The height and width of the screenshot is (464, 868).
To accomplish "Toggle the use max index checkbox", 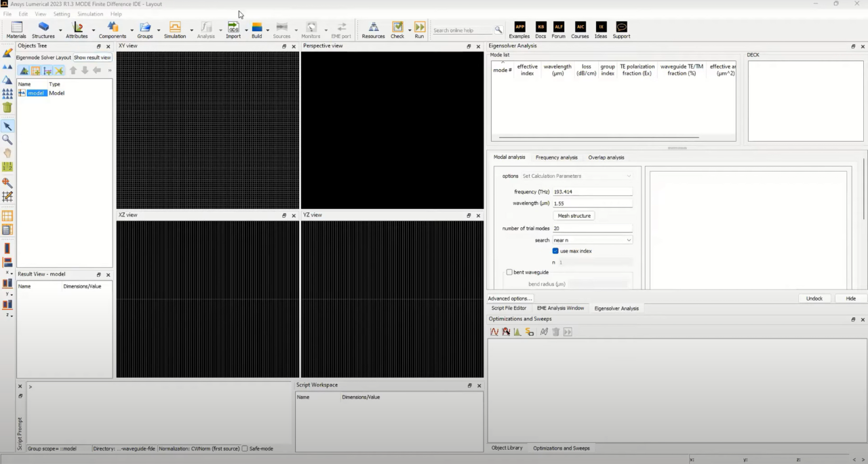I will 555,251.
